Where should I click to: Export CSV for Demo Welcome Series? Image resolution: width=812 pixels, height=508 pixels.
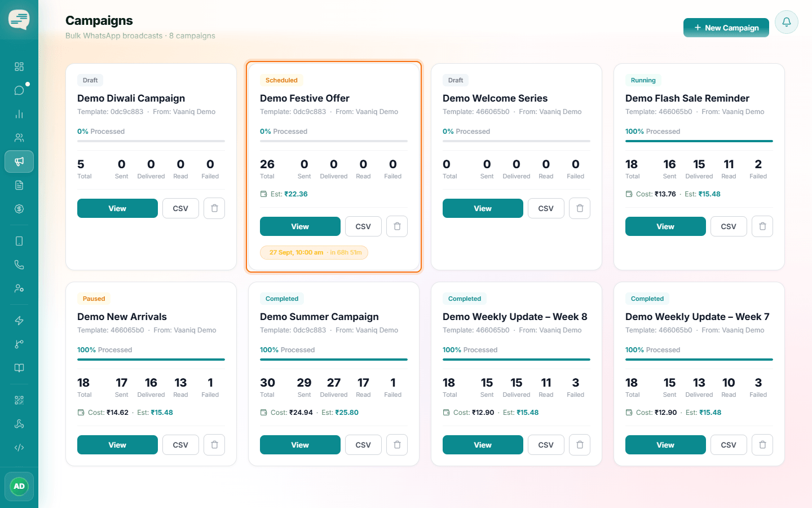[546, 208]
